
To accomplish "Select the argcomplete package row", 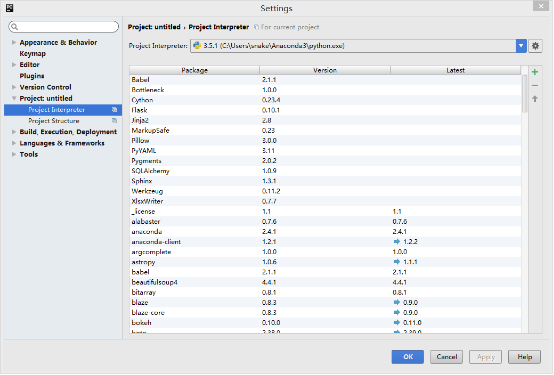I will pos(325,252).
